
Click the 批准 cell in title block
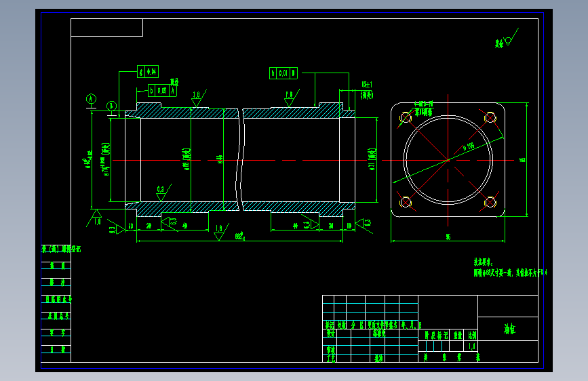click(378, 359)
